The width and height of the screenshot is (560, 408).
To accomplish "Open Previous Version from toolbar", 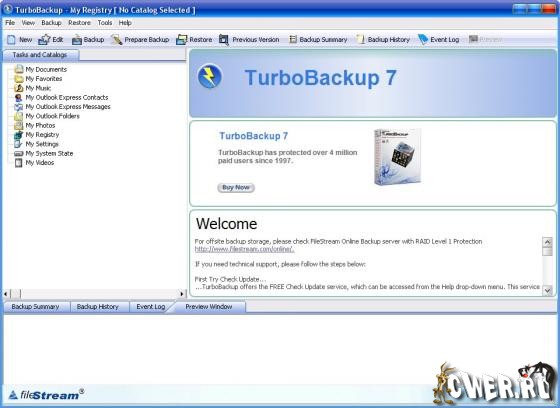I will coord(224,40).
